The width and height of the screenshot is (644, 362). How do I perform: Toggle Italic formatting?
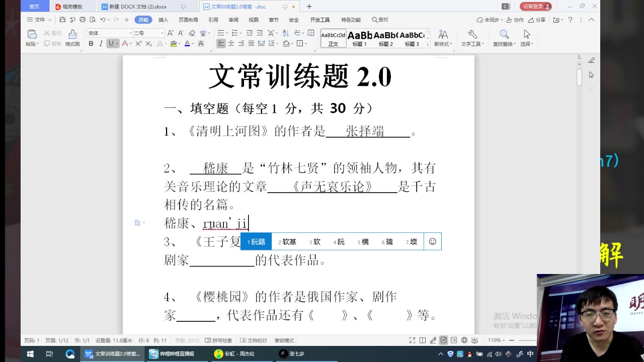(x=101, y=44)
